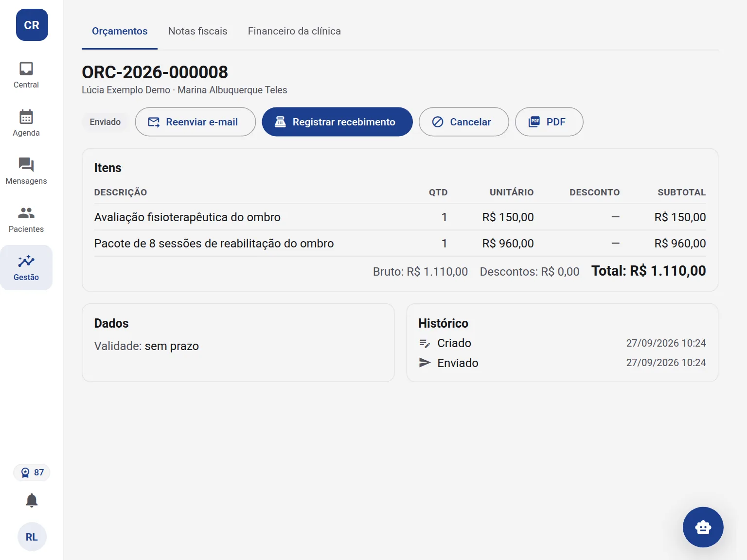Switch to the Orçamentos tab

pos(120,31)
